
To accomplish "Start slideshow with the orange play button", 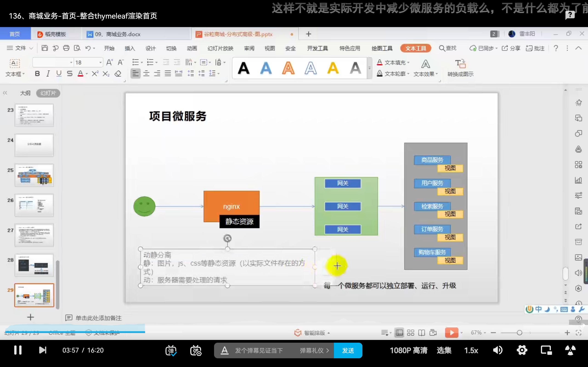I will click(451, 333).
